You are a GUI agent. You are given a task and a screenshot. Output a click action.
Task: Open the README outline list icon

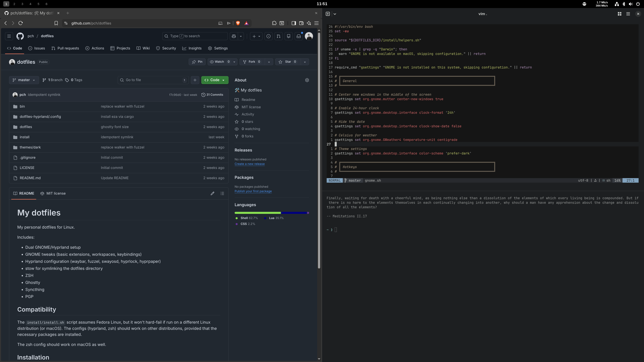pos(222,193)
